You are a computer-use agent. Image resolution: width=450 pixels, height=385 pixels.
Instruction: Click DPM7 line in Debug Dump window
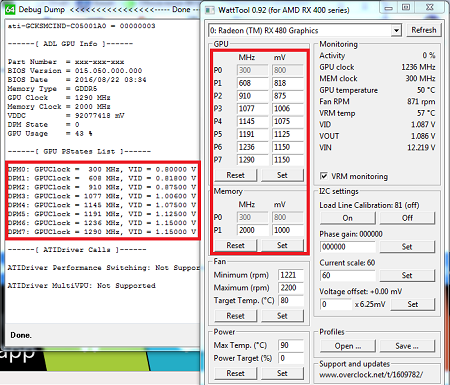(102, 232)
